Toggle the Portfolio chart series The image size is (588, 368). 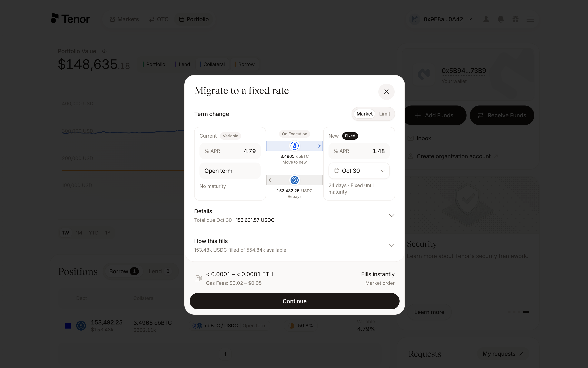coord(154,64)
